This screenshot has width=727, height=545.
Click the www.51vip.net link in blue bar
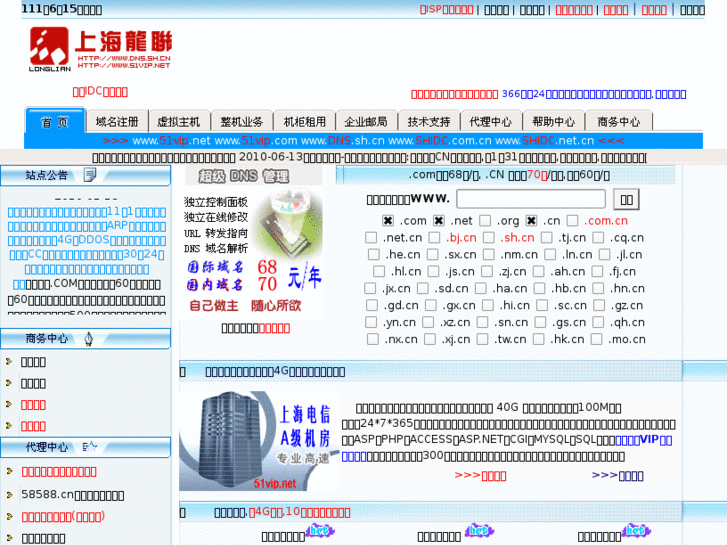[x=171, y=141]
